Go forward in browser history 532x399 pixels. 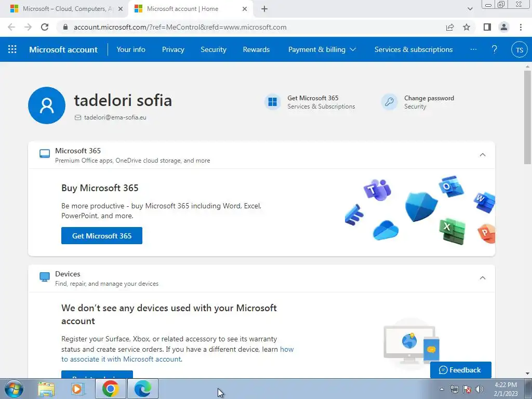coord(28,27)
